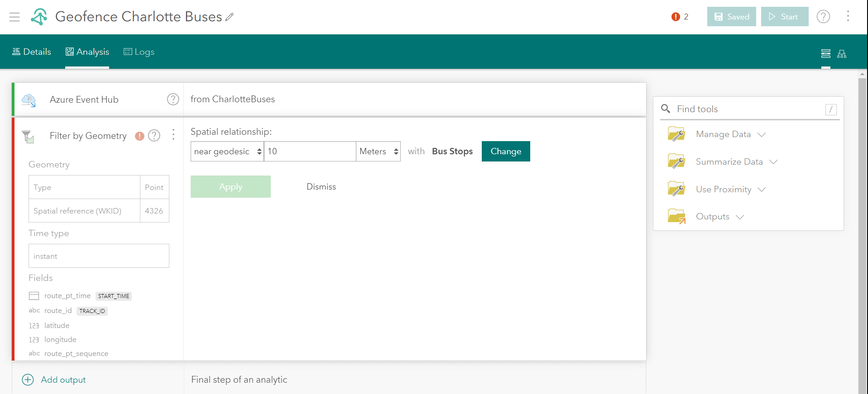Open the hamburger navigation menu
868x394 pixels.
[x=14, y=17]
